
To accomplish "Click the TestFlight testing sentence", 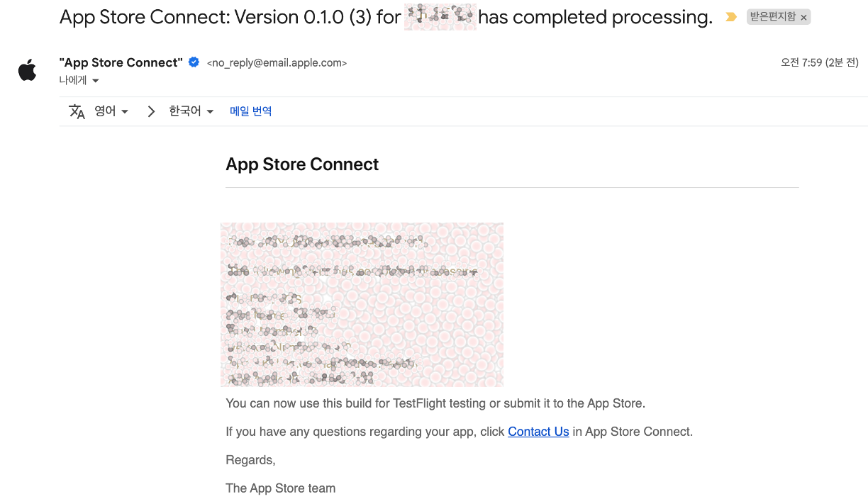I will 435,403.
